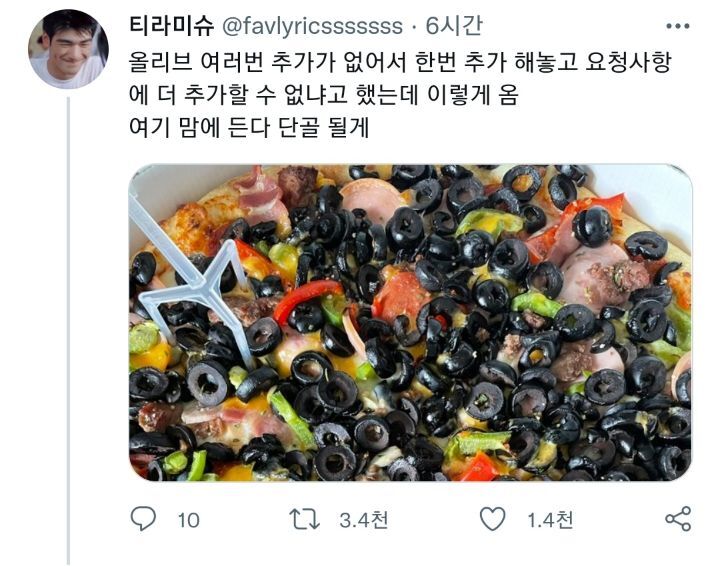Image resolution: width=720 pixels, height=566 pixels.
Task: Open the reply speech bubble icon
Action: (x=143, y=519)
